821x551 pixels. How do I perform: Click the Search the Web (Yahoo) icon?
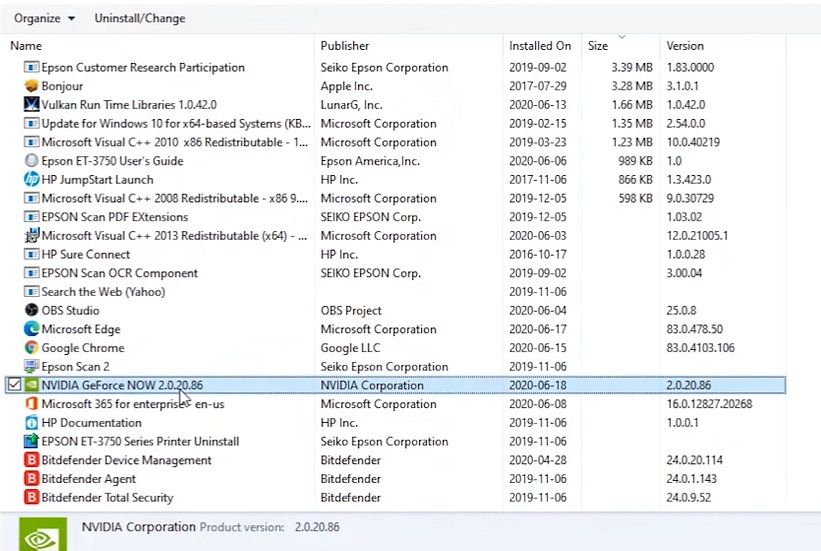coord(31,292)
